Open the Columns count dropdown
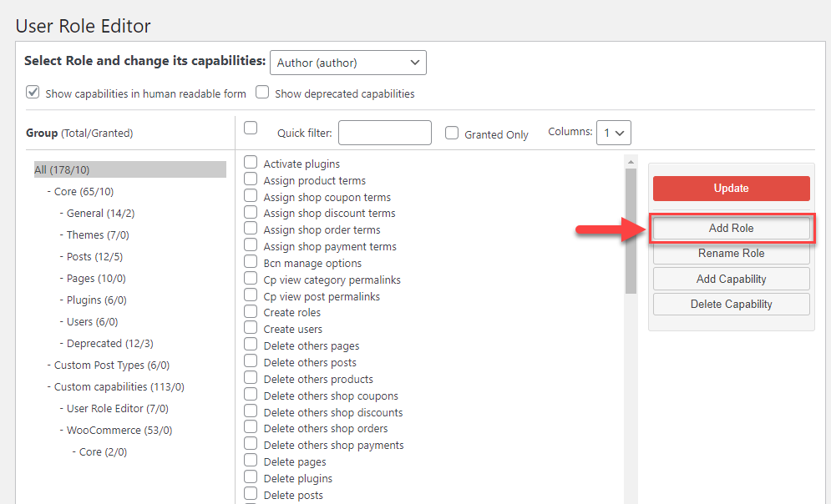The height and width of the screenshot is (504, 831). 614,133
